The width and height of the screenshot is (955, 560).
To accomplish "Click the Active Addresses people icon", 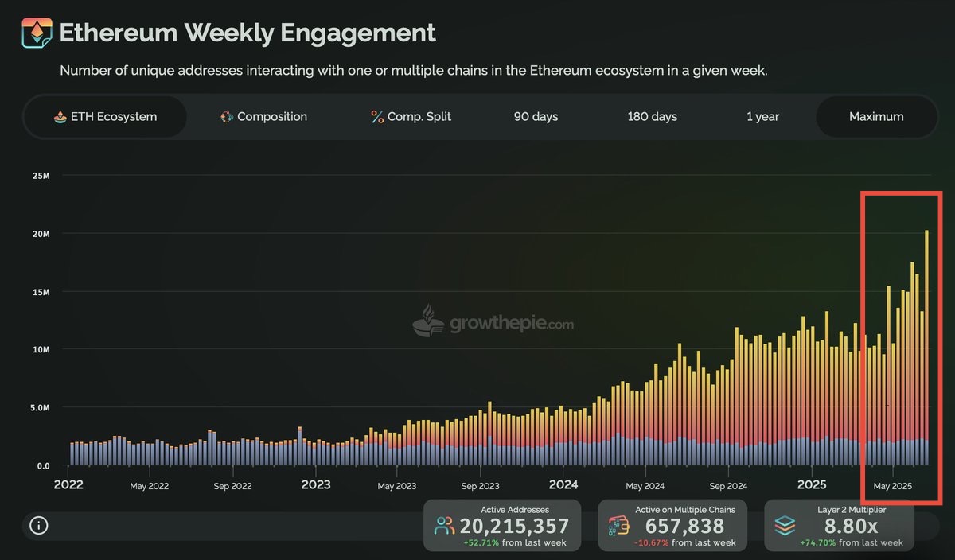I will (x=445, y=526).
